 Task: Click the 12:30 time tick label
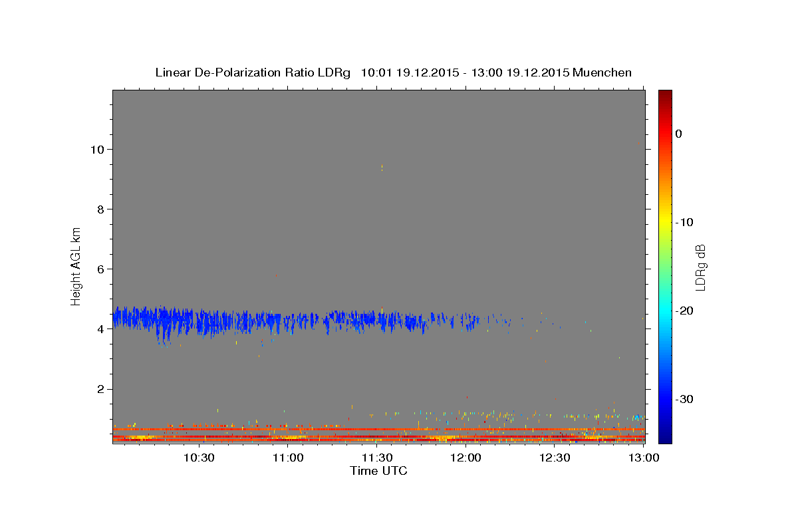[555, 458]
